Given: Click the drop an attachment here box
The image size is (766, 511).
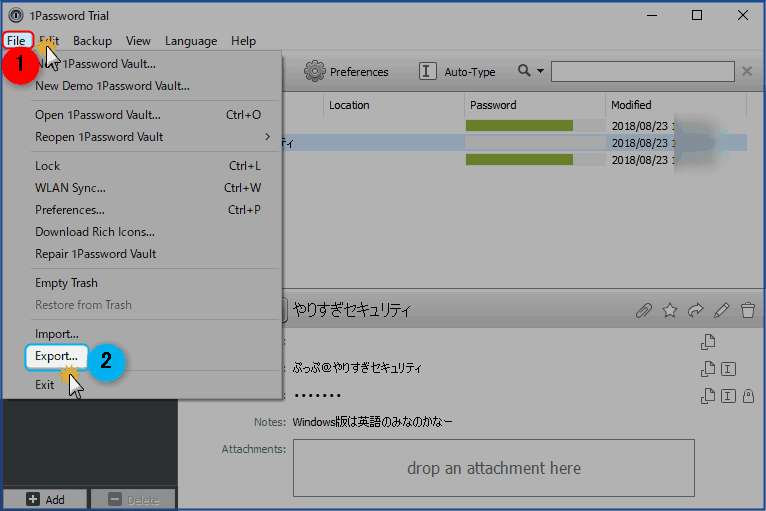Looking at the screenshot, I should (494, 468).
